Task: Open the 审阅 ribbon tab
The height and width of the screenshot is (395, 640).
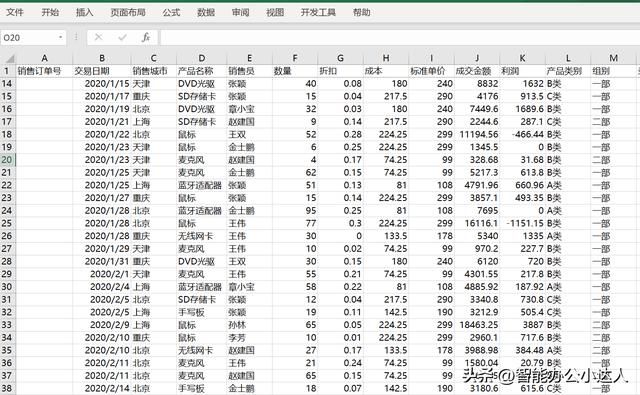Action: 240,12
